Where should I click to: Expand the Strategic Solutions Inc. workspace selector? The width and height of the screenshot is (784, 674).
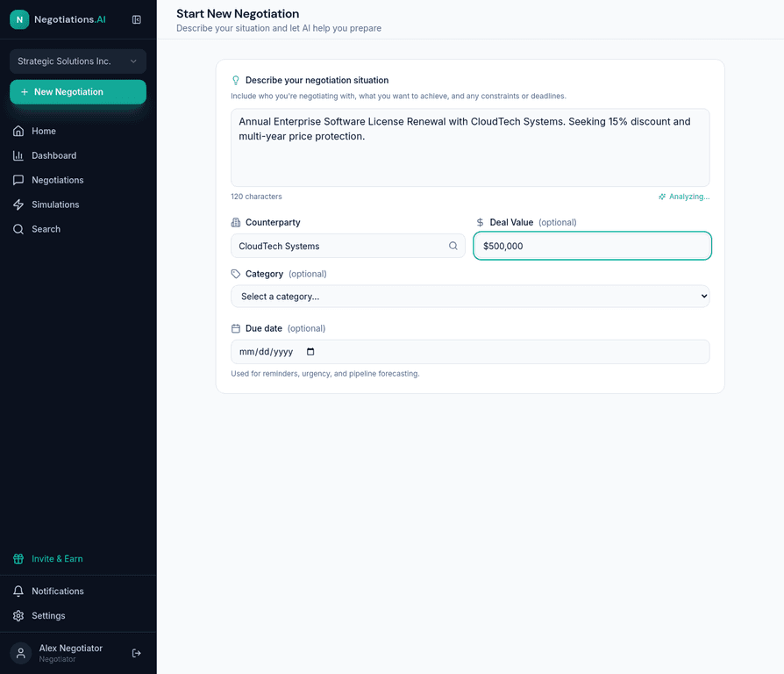point(77,61)
